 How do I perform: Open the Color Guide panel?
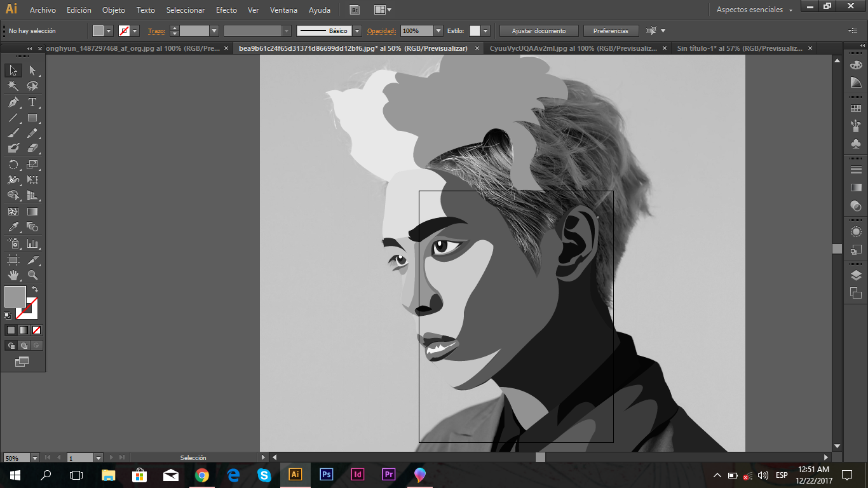tap(856, 83)
